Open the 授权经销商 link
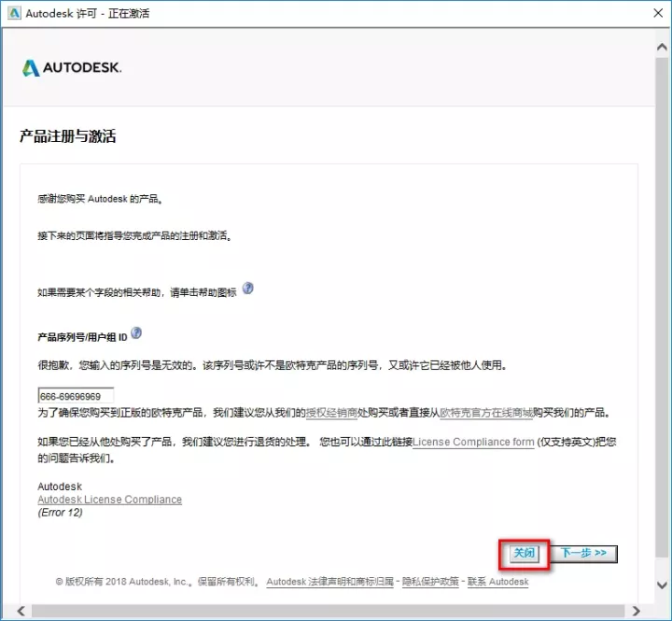 pos(334,412)
